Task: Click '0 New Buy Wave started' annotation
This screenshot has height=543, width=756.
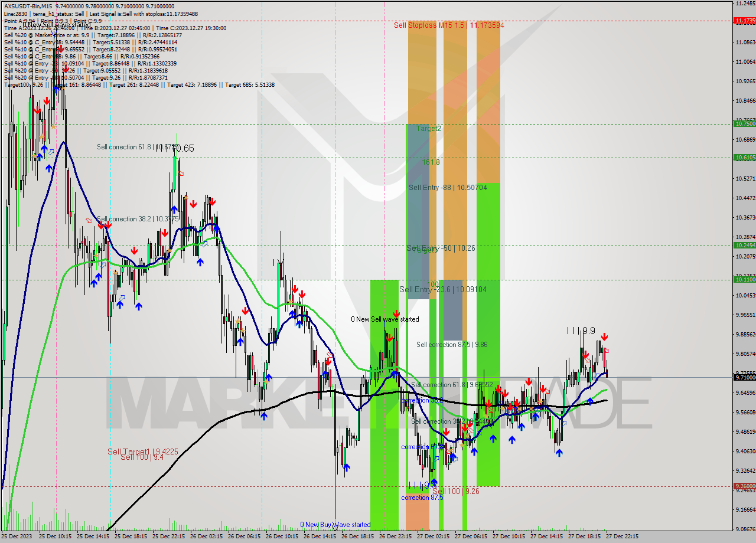Action: click(x=335, y=525)
